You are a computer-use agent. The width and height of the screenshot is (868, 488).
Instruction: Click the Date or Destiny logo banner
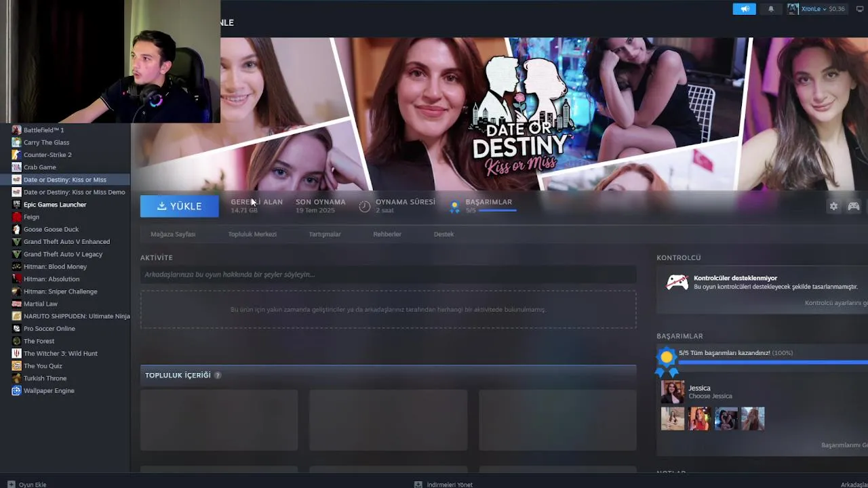point(520,115)
